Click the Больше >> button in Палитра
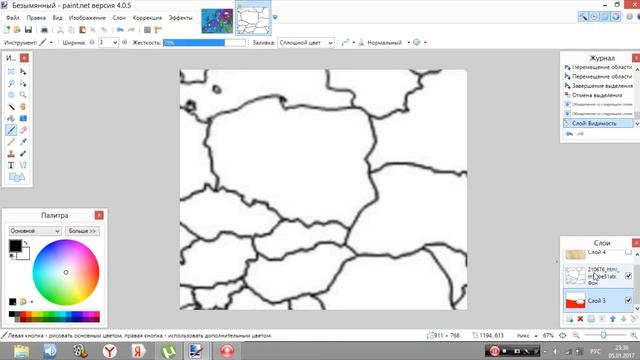 click(x=82, y=231)
